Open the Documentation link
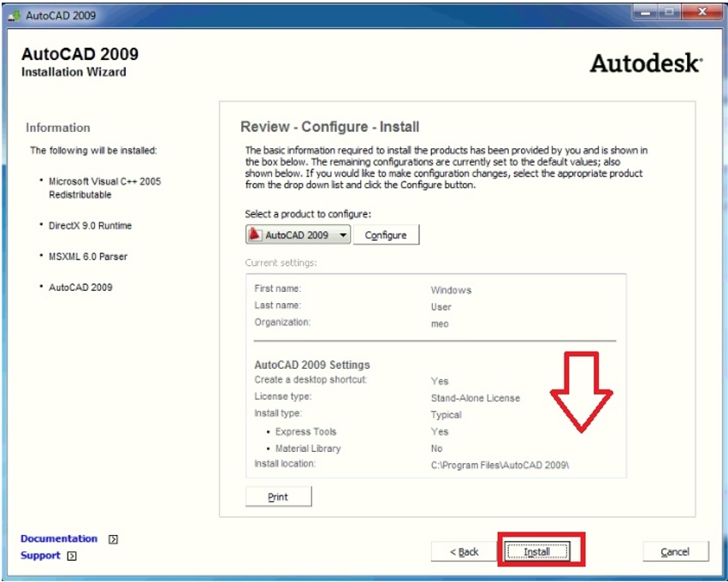Image resolution: width=728 pixels, height=582 pixels. pos(58,538)
